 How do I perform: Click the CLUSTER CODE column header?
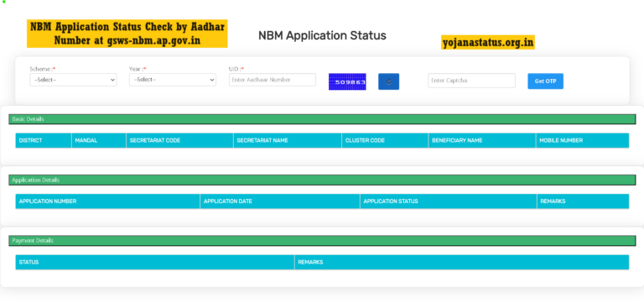tap(385, 141)
